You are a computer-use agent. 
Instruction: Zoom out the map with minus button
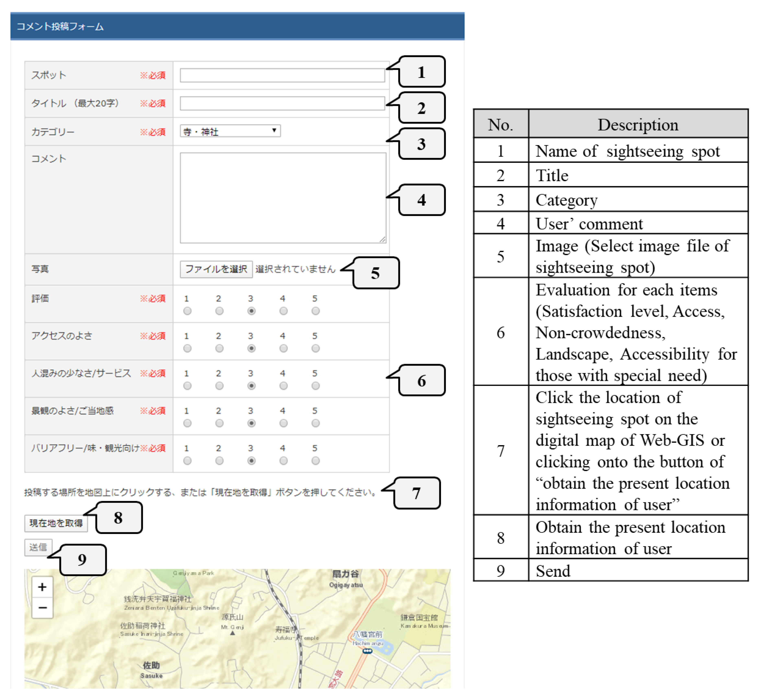coord(42,608)
